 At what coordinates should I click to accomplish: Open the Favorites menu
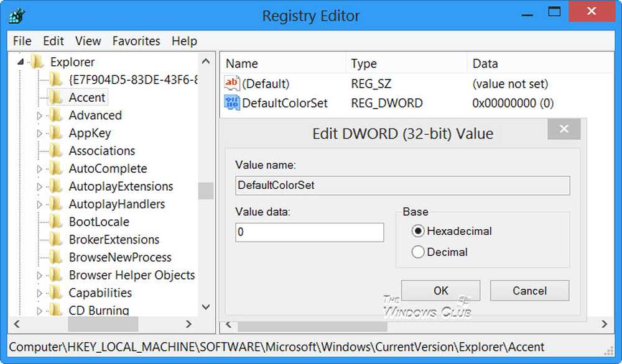click(136, 41)
